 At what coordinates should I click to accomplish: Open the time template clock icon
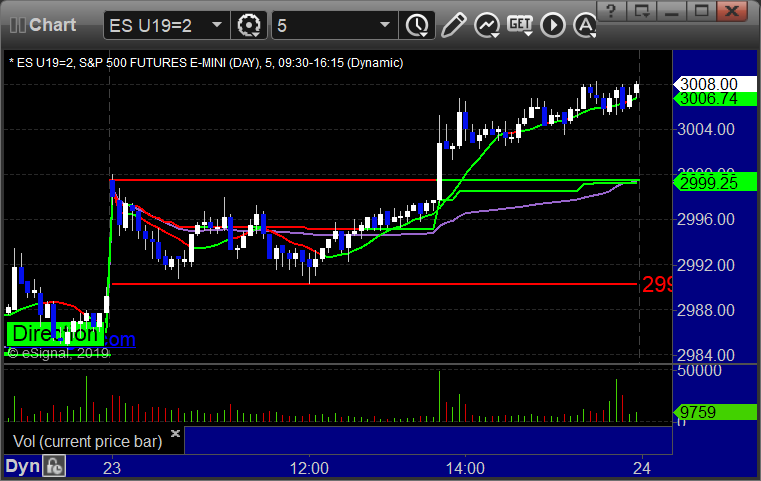(417, 25)
